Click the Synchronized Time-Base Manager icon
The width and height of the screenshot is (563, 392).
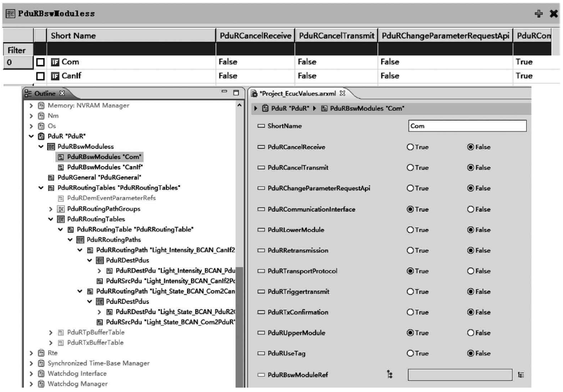pyautogui.click(x=41, y=363)
